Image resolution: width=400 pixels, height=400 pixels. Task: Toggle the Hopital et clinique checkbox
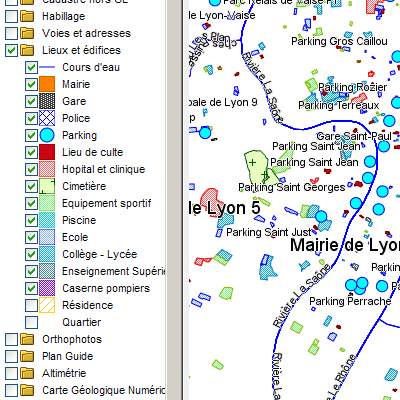click(x=32, y=169)
